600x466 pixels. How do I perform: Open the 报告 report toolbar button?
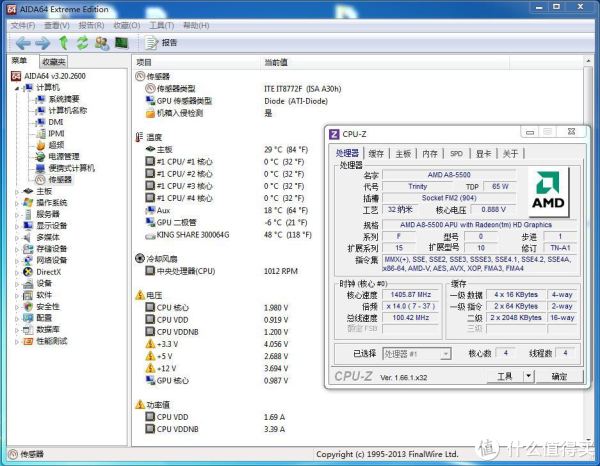[x=161, y=42]
